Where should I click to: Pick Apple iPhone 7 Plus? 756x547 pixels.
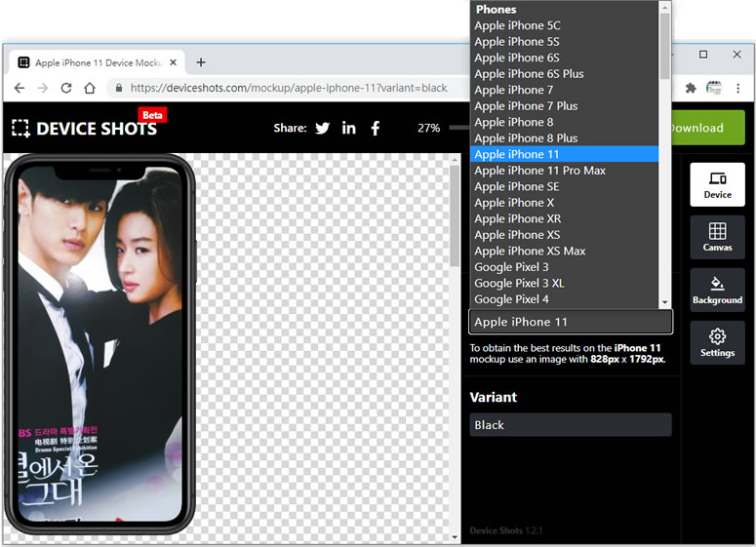564,106
